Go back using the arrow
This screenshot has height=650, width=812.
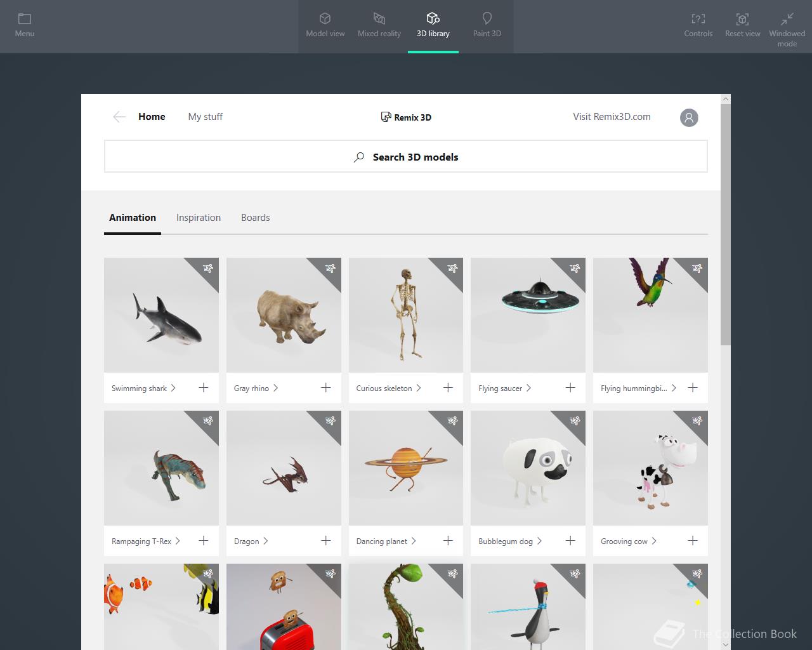click(119, 117)
